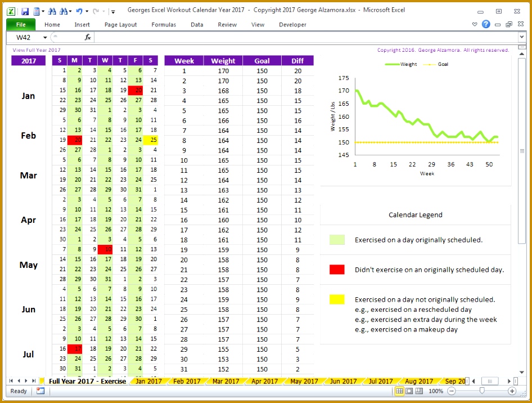The image size is (532, 403).
Task: Select the red May 10 calendar cell
Action: pyautogui.click(x=105, y=249)
